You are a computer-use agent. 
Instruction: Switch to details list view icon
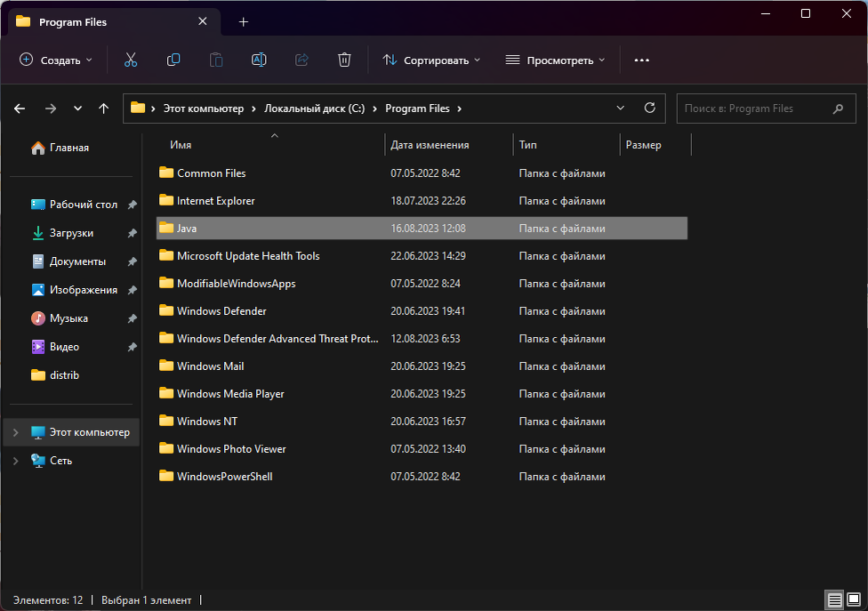pos(835,599)
